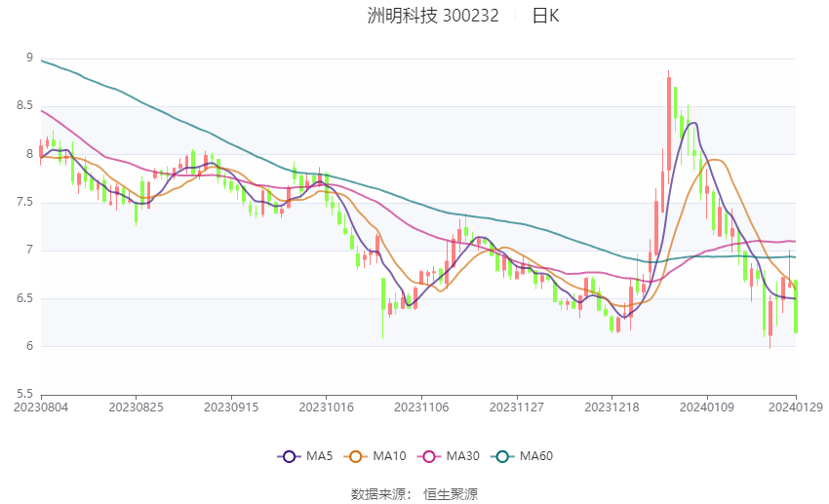The width and height of the screenshot is (829, 504).
Task: Toggle the MA30 legend item
Action: (x=449, y=456)
